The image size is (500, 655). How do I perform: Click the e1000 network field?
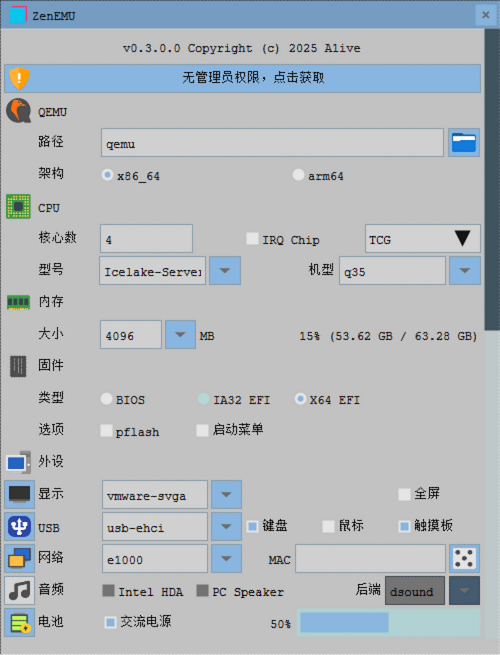pos(155,559)
